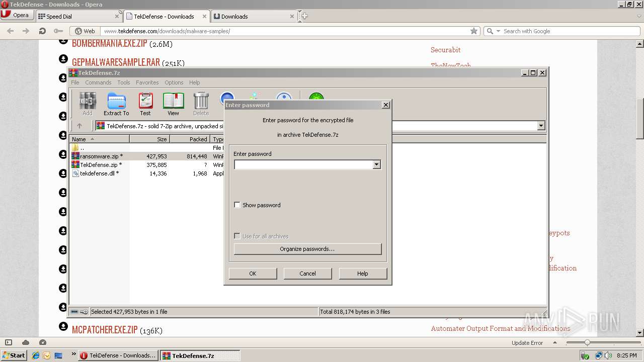Click the Opera panel toggle icon at bottom-left
The image size is (644, 362).
pyautogui.click(x=8, y=342)
